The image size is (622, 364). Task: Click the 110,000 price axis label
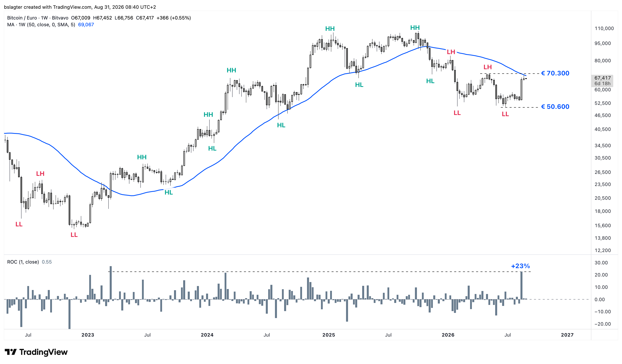[604, 28]
